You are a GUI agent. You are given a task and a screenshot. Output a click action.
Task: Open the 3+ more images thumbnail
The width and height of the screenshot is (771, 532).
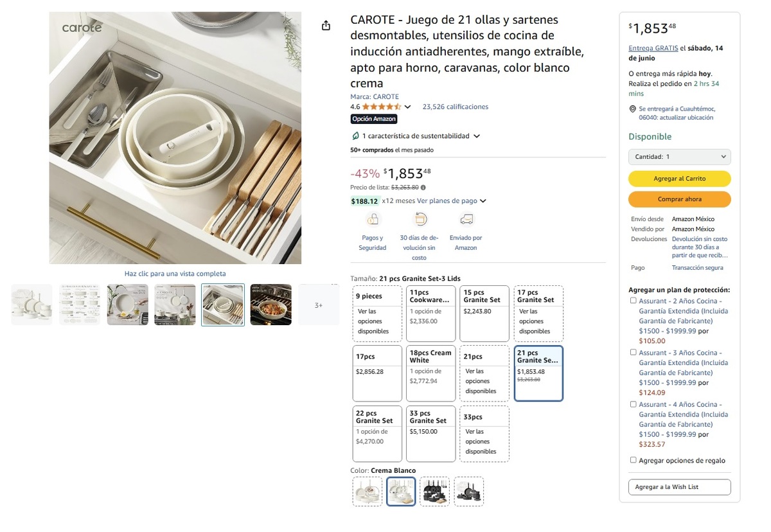(319, 305)
